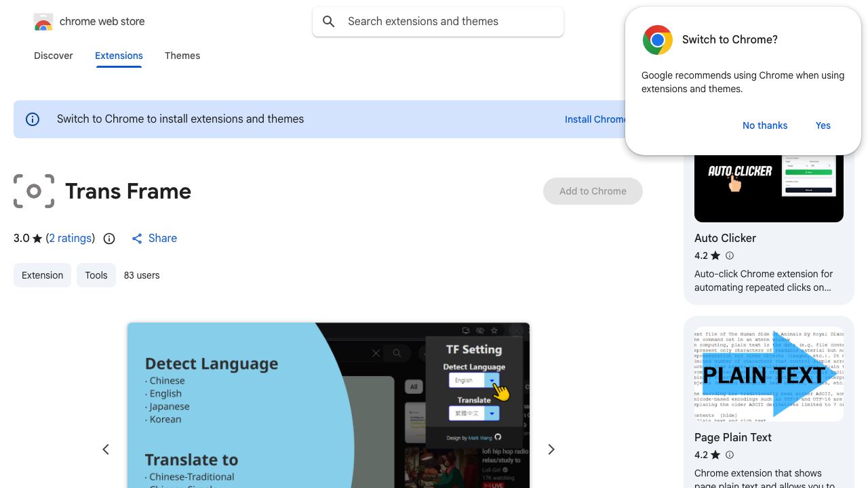The image size is (868, 488).
Task: Open the Page Plain Text extension title
Action: coord(733,437)
